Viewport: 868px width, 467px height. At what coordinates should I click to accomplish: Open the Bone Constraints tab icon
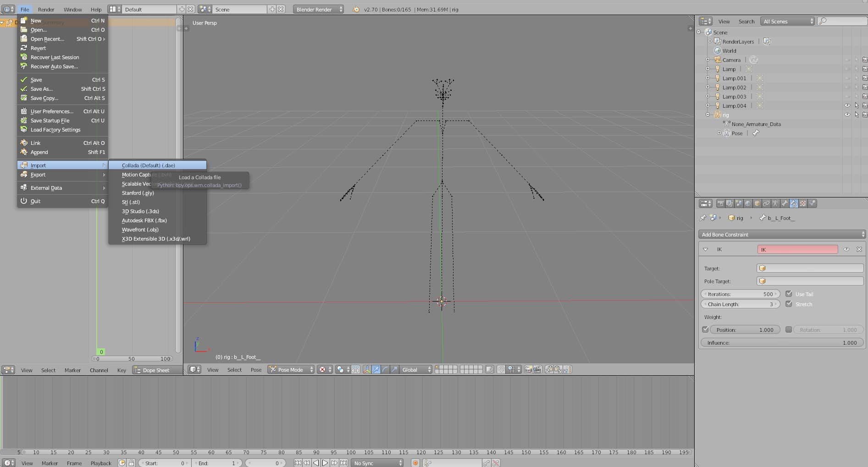click(x=794, y=203)
